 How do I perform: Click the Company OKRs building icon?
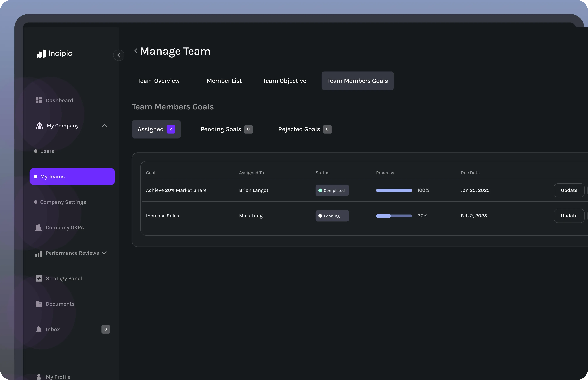pos(39,228)
